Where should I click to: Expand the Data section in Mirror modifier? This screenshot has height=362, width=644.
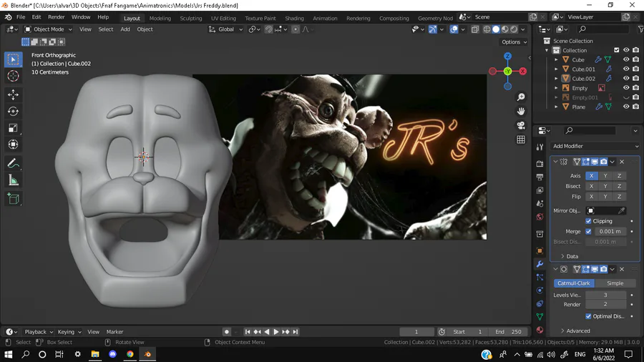tap(569, 256)
